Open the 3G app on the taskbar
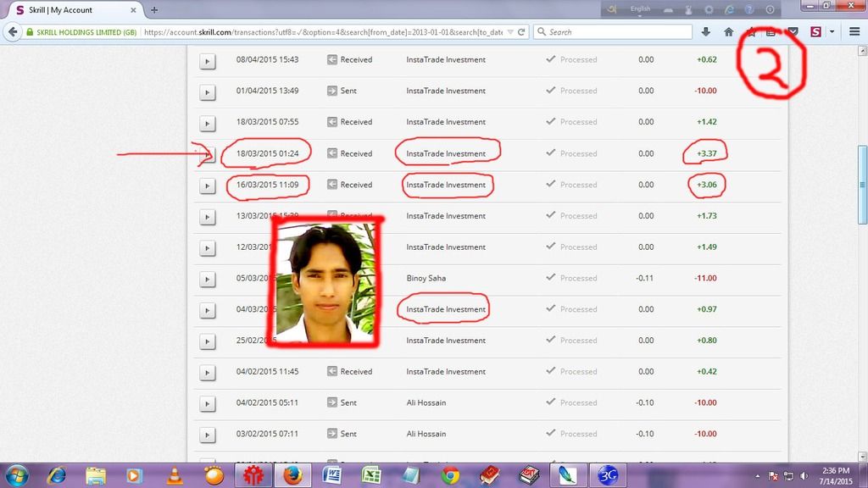The width and height of the screenshot is (868, 488). tap(607, 475)
